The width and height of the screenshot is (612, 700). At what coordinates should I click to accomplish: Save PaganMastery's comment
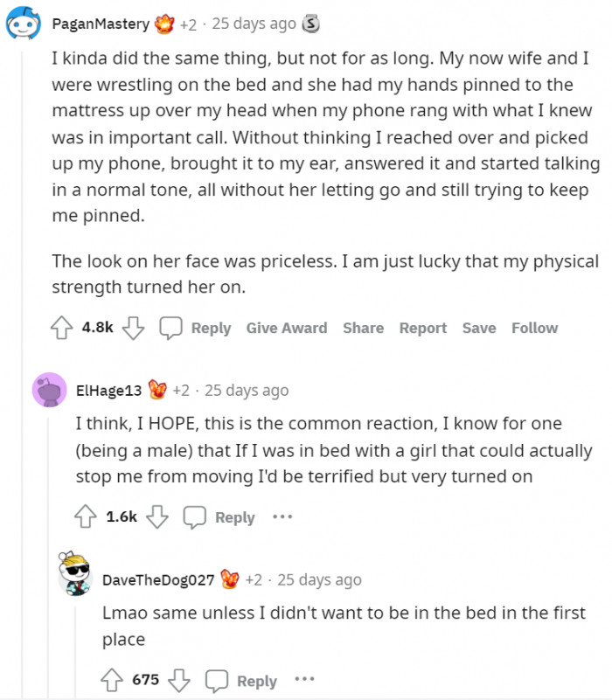(x=478, y=329)
